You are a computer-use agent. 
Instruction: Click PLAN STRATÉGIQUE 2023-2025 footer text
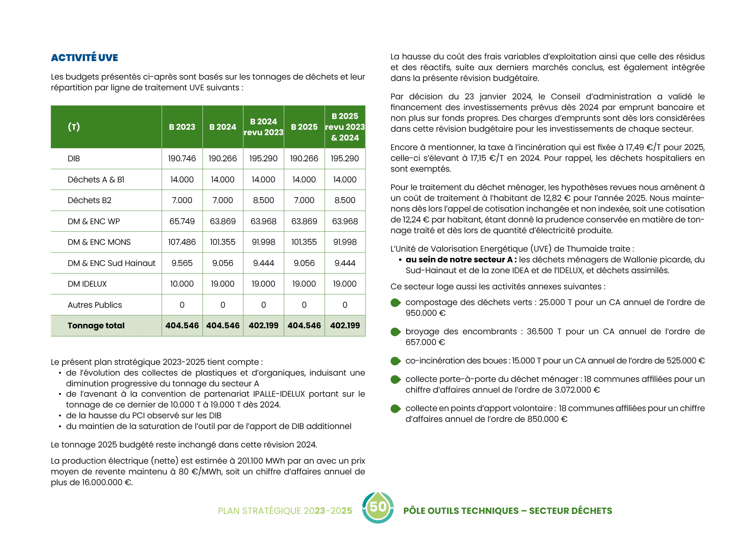click(285, 511)
